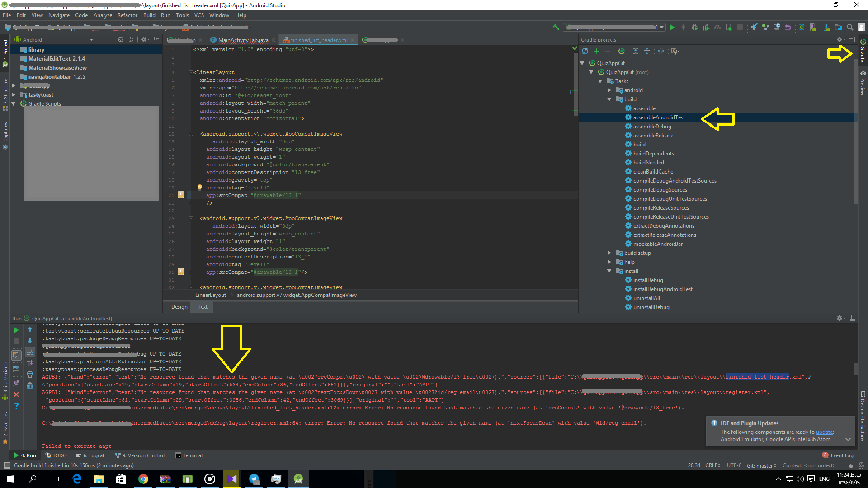Toggle pin tab in Run panel

coord(16,383)
